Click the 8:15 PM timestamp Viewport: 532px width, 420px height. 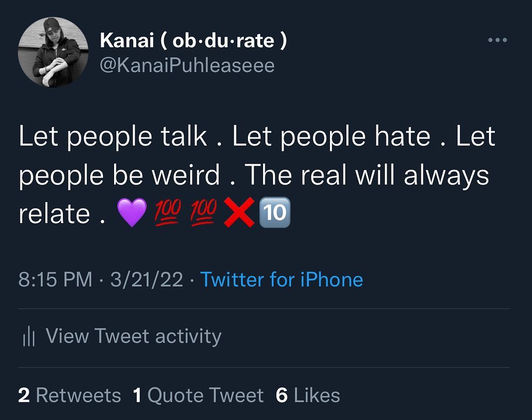(55, 280)
